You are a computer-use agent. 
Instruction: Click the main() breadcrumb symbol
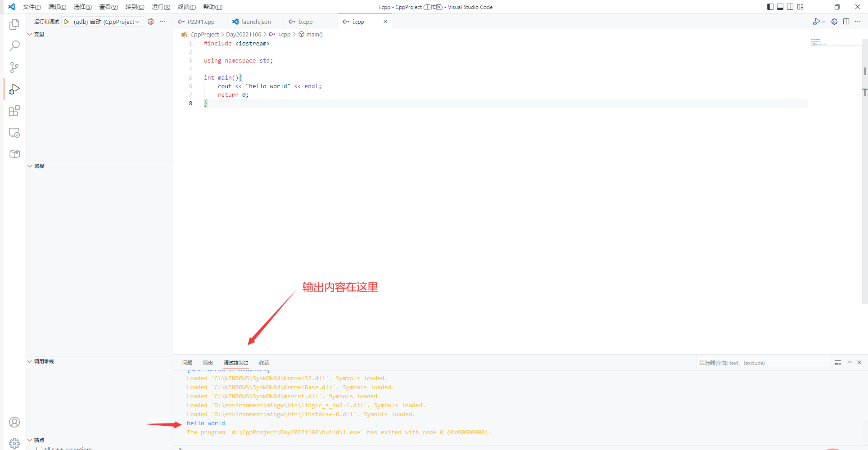314,34
